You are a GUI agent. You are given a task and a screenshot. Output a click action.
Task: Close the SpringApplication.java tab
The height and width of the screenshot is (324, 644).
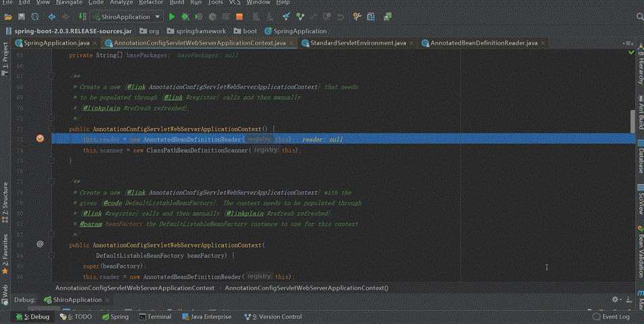(x=94, y=43)
